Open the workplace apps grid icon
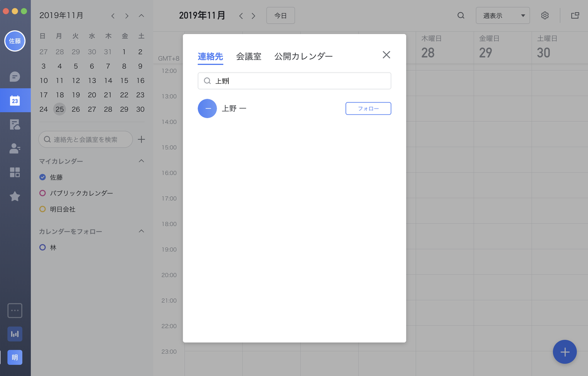Image resolution: width=588 pixels, height=376 pixels. point(15,172)
